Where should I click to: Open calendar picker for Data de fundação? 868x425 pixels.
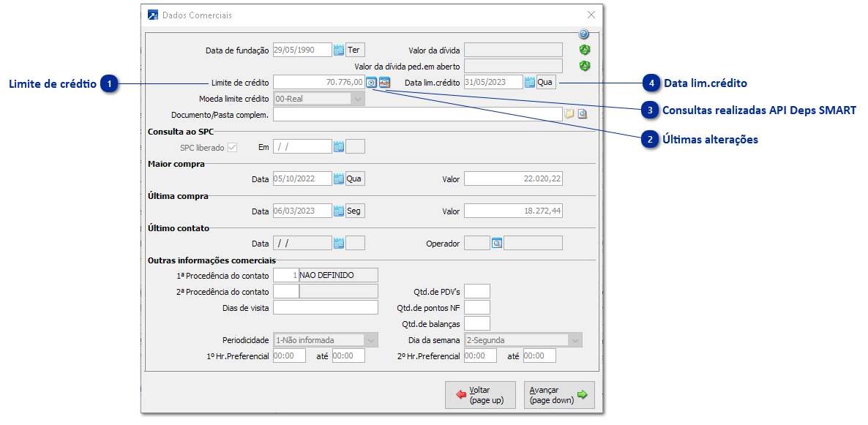339,50
